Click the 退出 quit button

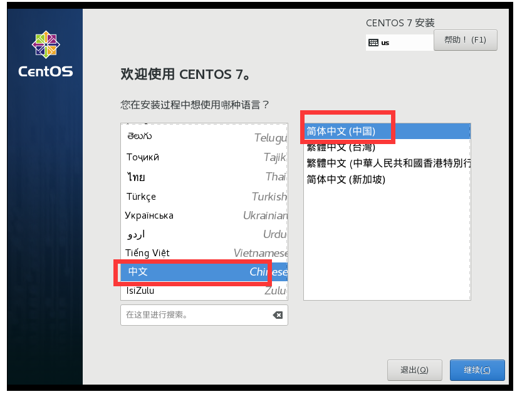click(415, 370)
